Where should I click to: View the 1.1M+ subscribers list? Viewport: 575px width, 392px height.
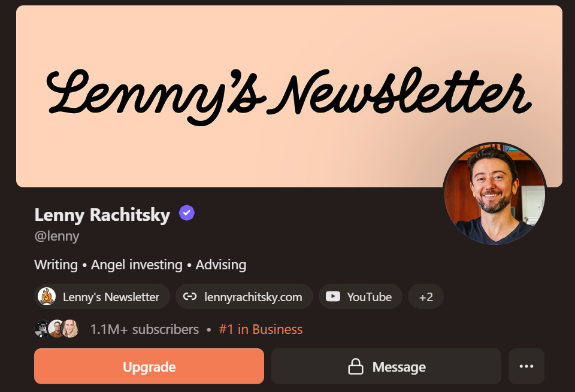[x=144, y=329]
